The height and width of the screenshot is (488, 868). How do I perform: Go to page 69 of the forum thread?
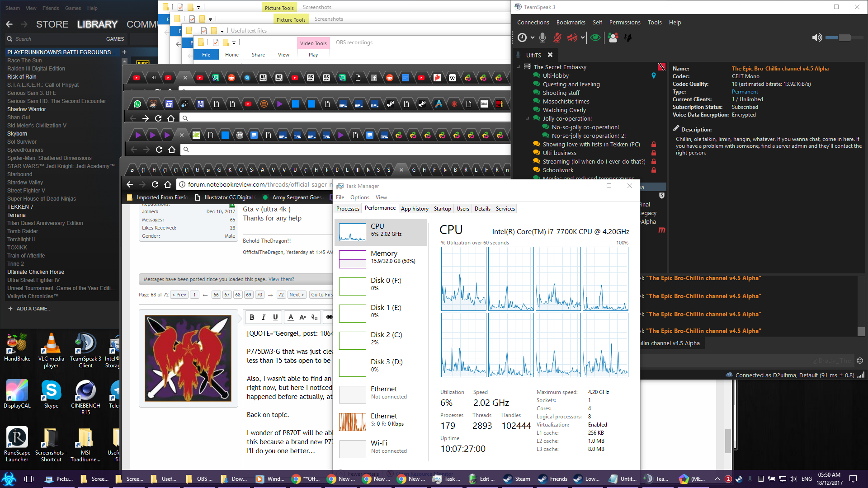point(248,295)
